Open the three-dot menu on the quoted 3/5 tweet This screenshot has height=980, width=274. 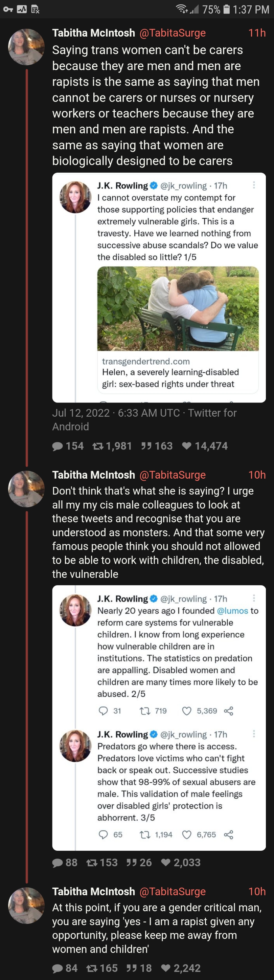pos(254,734)
